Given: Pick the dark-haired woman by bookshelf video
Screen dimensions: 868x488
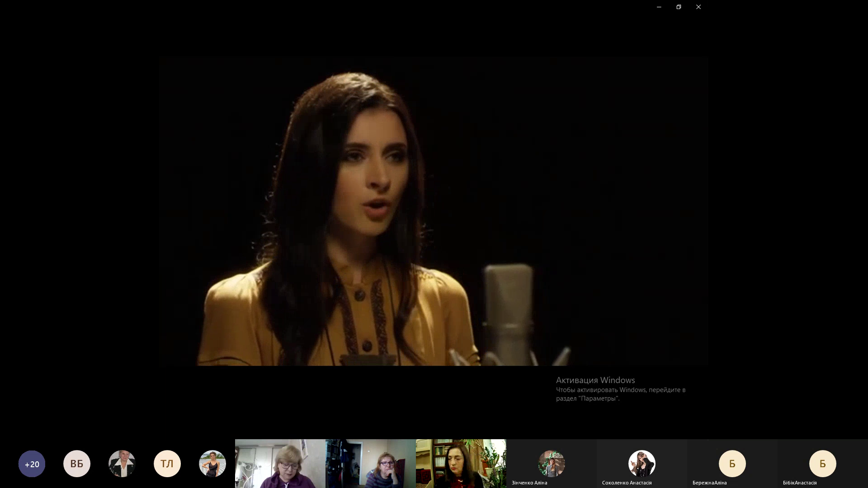Looking at the screenshot, I should [x=461, y=464].
